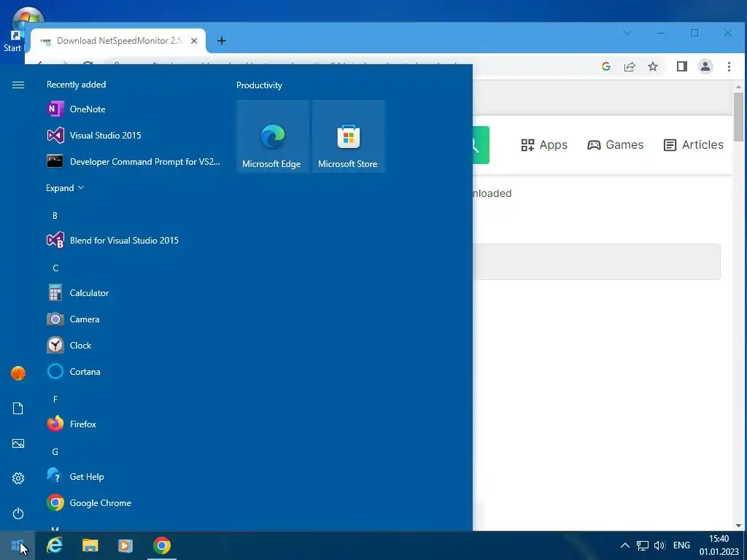This screenshot has width=747, height=560.
Task: Share this page in Chrome
Action: tap(630, 66)
